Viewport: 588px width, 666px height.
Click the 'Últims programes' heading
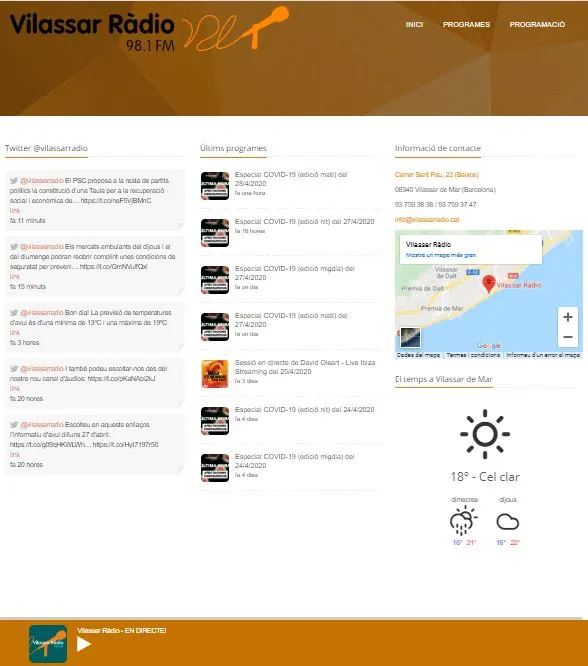pyautogui.click(x=233, y=148)
